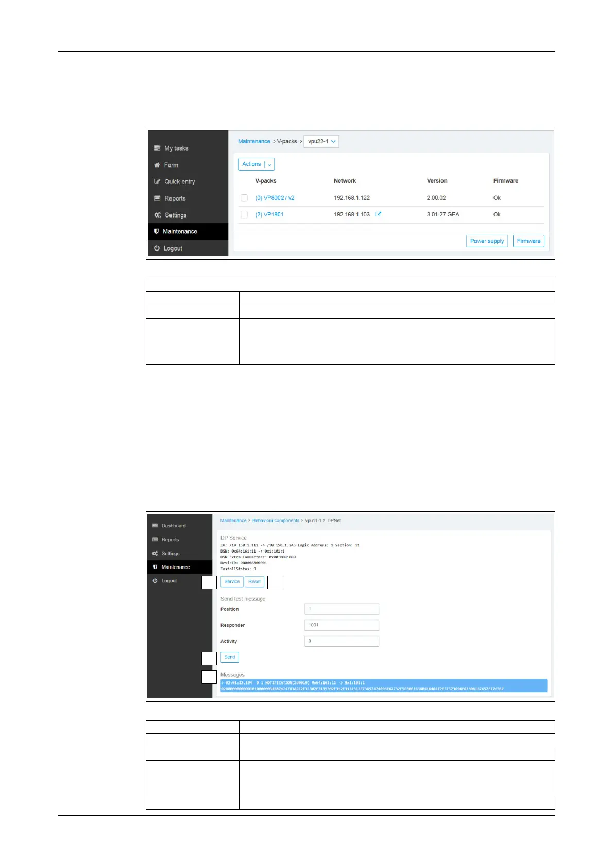Open Reports in the upper sidebar
Image resolution: width=613 pixels, height=868 pixels.
click(x=175, y=198)
